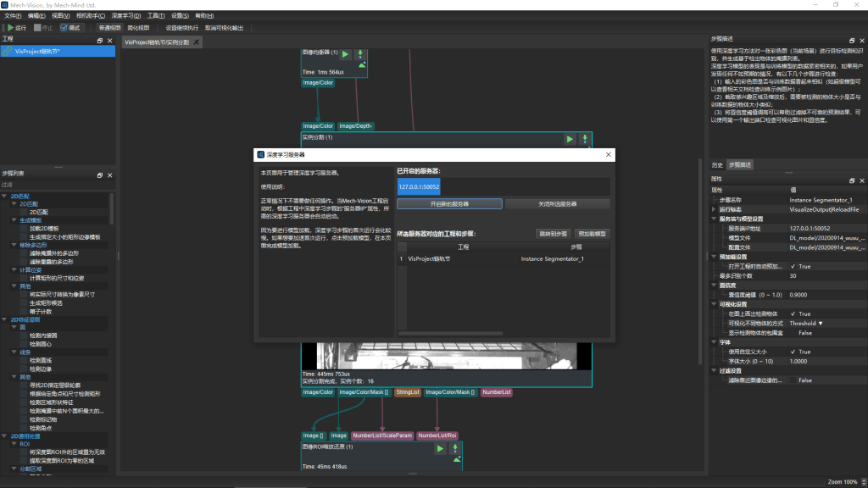The height and width of the screenshot is (488, 868).
Task: Switch to the 历史 history tab
Action: click(x=717, y=164)
